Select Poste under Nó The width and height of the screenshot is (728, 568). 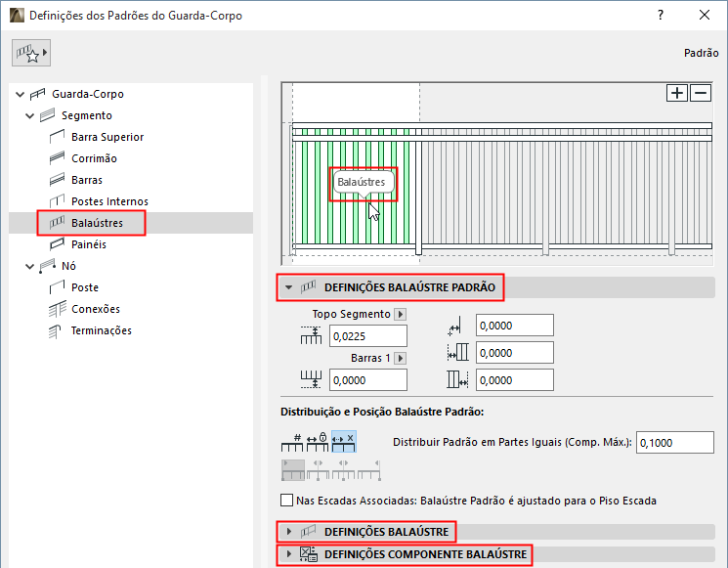click(85, 287)
